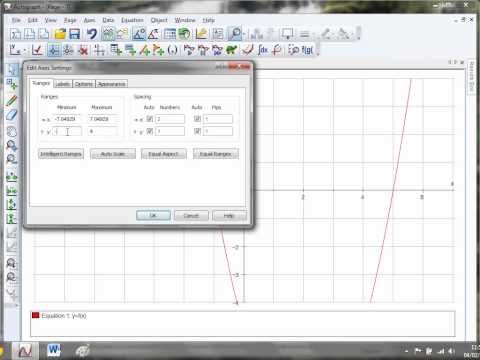Image resolution: width=480 pixels, height=360 pixels.
Task: Open the Results Box side tab
Action: click(472, 76)
